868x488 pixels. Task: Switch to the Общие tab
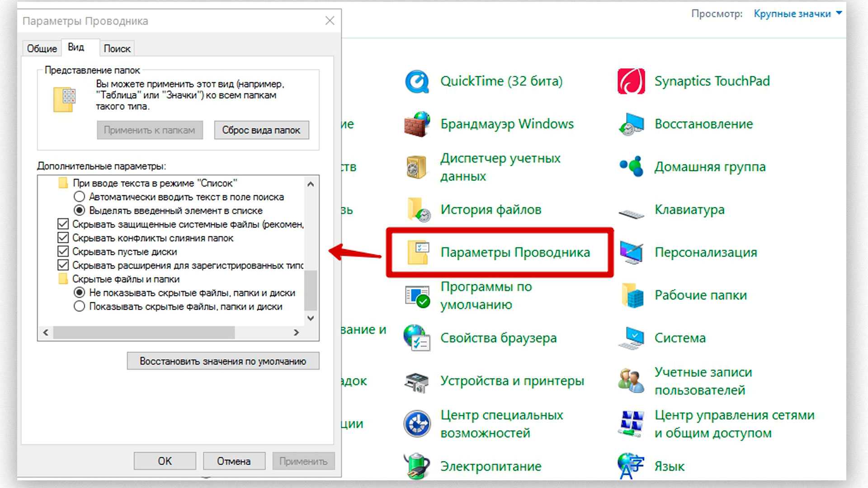[42, 48]
